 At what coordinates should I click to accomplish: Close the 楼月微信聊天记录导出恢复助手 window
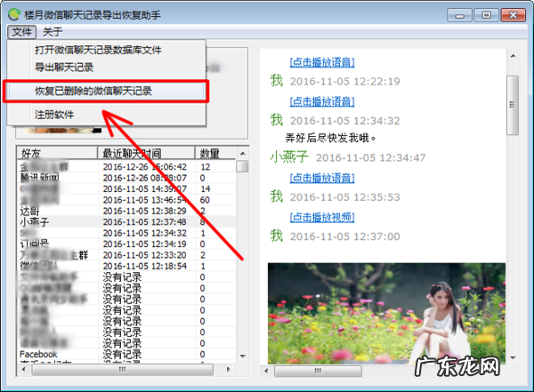(513, 15)
